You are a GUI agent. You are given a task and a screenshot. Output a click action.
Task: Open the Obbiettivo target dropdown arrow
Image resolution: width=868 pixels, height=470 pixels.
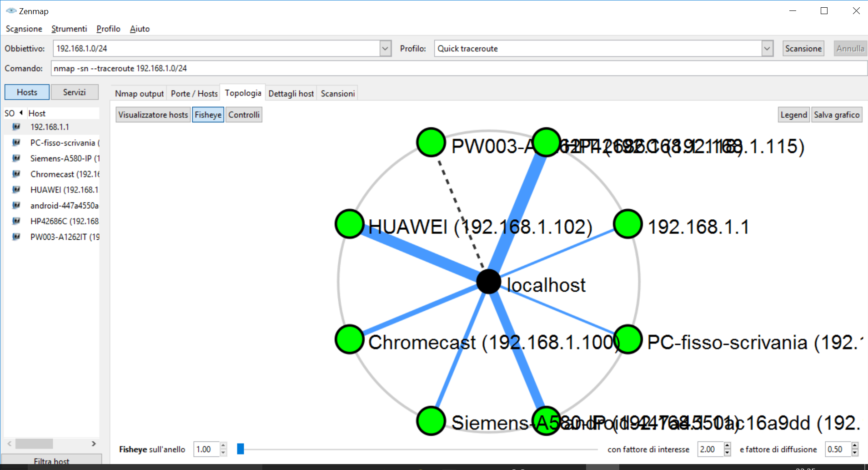coord(385,48)
